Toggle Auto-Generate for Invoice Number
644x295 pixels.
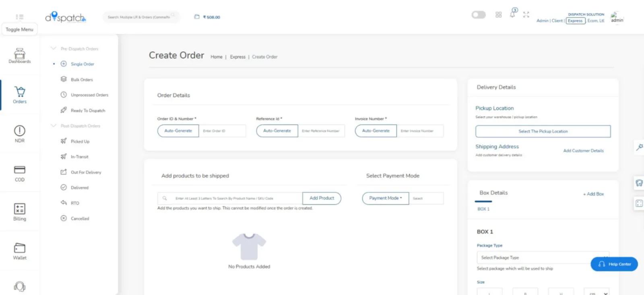click(x=376, y=131)
